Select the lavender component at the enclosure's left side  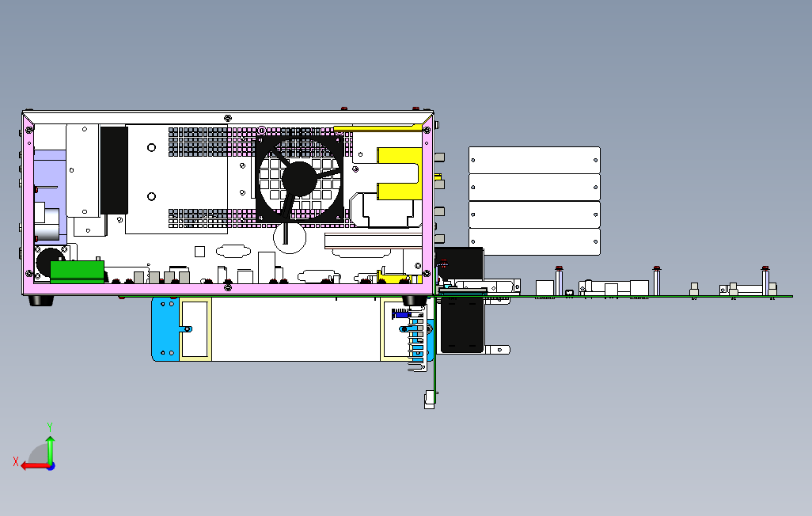[50, 195]
